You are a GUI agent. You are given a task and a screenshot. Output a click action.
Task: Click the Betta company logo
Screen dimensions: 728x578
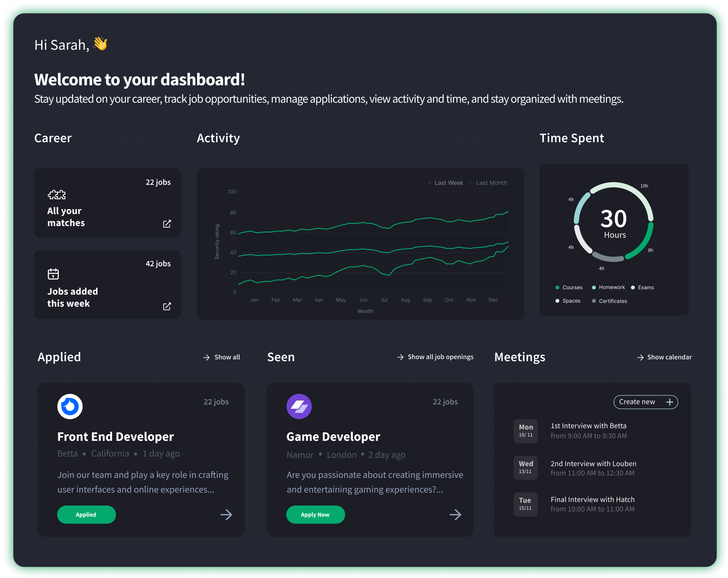(70, 406)
